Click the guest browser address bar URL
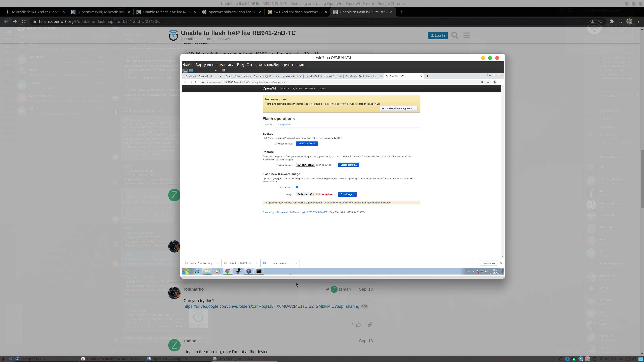This screenshot has width=644, height=362. (254, 82)
